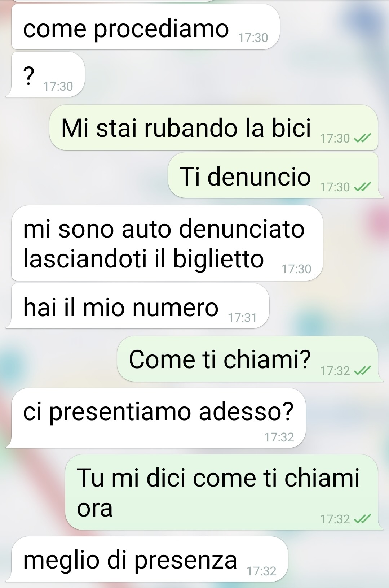Click read-receipt ticks on 'Tu mi dici' message
389x588 pixels.
click(x=362, y=519)
